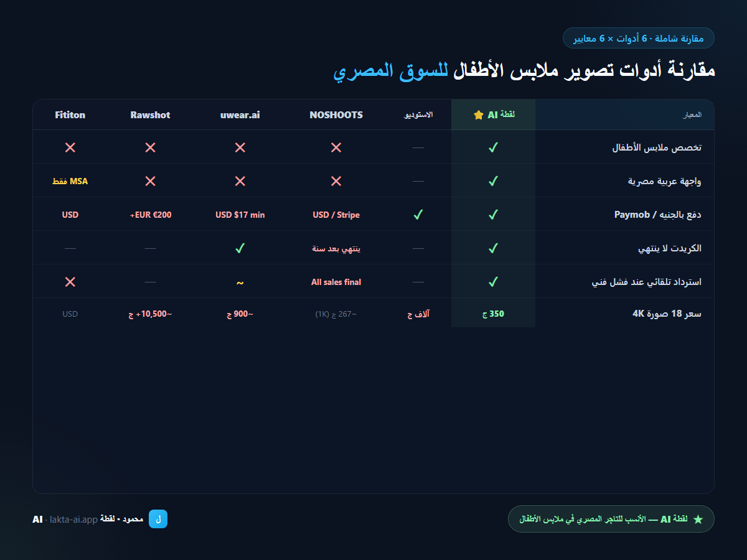Viewport: 747px width, 560px height.
Task: Click the آلاف ج price cell
Action: (x=418, y=314)
